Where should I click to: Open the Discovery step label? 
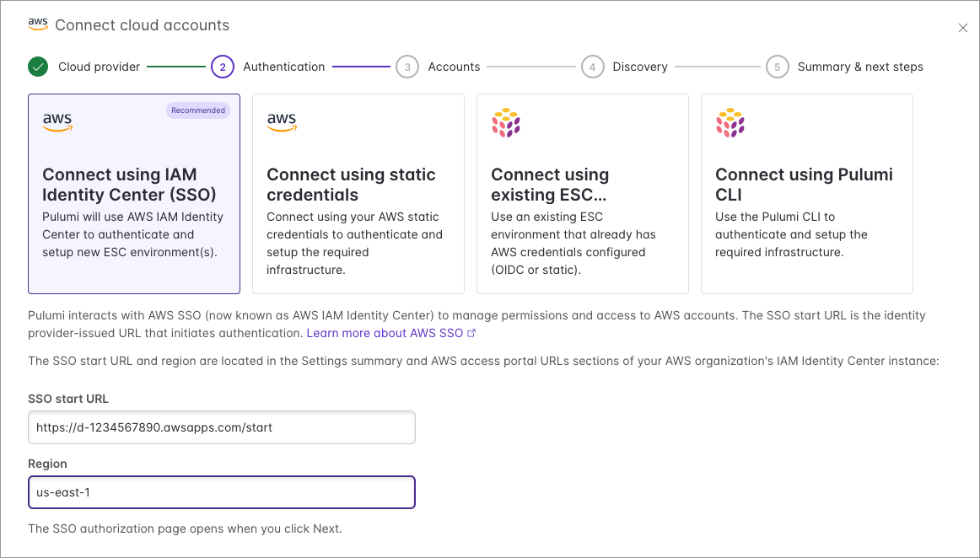(x=640, y=67)
